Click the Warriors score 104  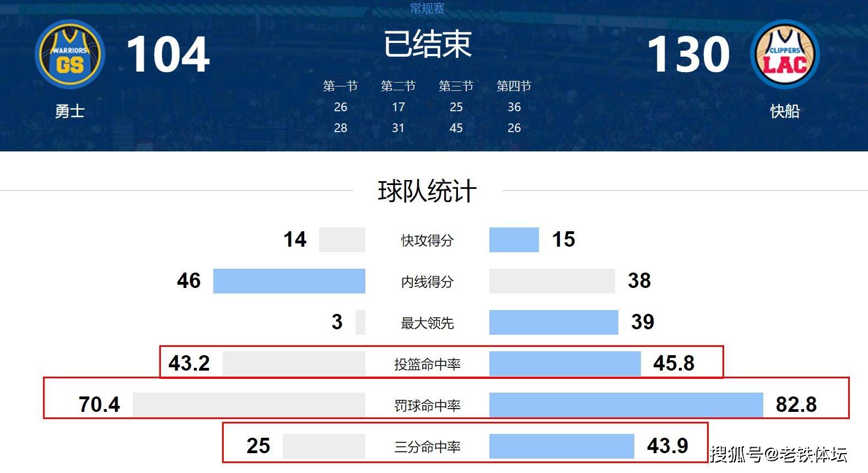(x=168, y=54)
